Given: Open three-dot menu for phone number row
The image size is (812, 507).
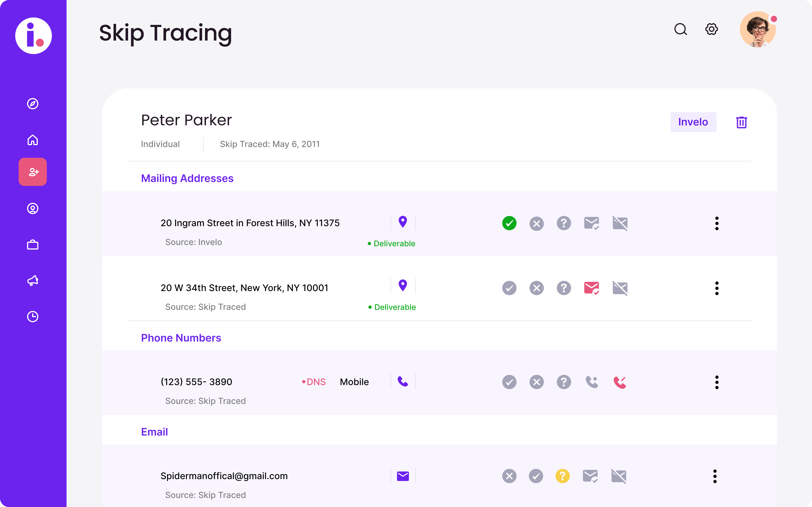Looking at the screenshot, I should [717, 382].
